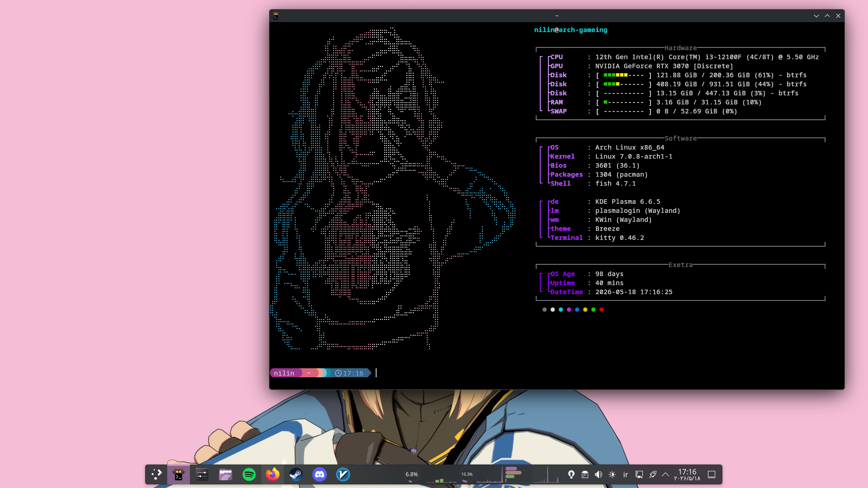Open Discord from the taskbar

(x=320, y=474)
